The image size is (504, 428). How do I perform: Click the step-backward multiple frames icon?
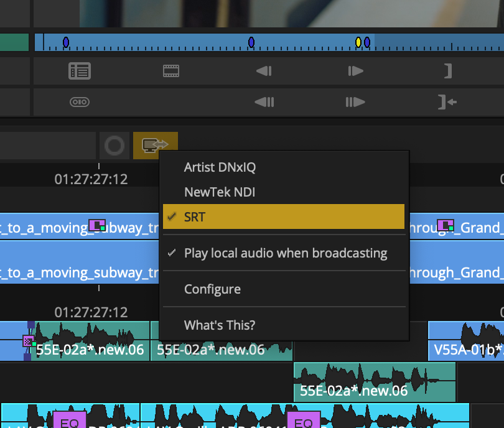pyautogui.click(x=264, y=102)
